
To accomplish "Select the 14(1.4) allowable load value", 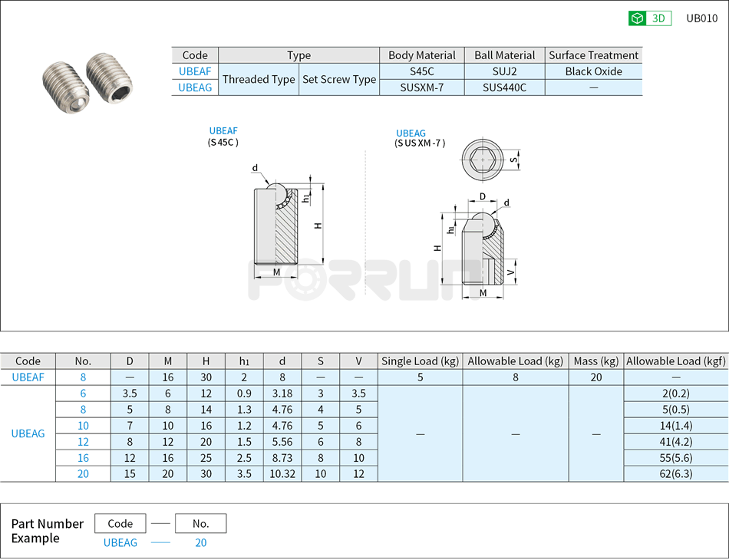I will point(675,426).
